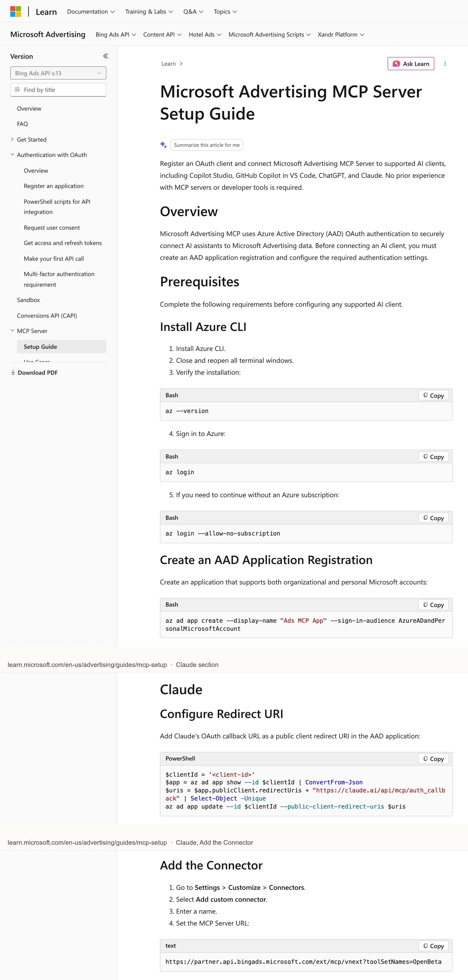Open Make your first API call
This screenshot has width=468, height=980.
(54, 258)
